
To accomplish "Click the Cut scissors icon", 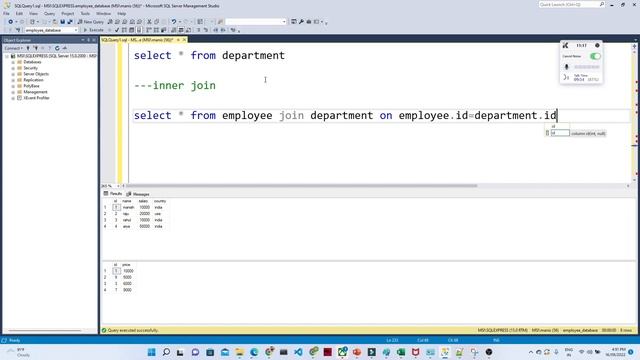I will [149, 22].
